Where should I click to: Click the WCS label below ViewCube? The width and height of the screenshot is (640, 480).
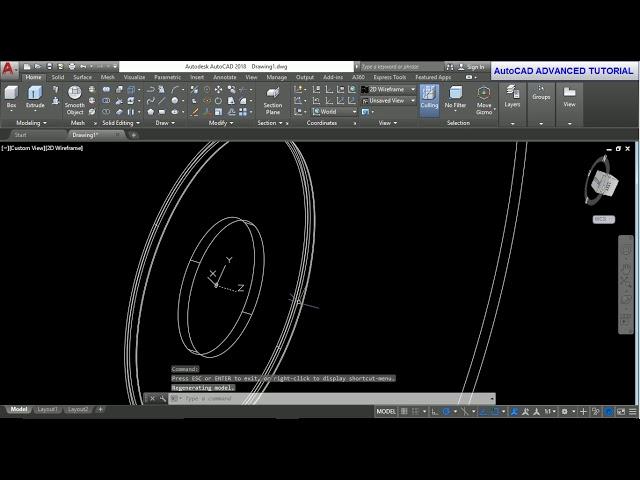[603, 219]
